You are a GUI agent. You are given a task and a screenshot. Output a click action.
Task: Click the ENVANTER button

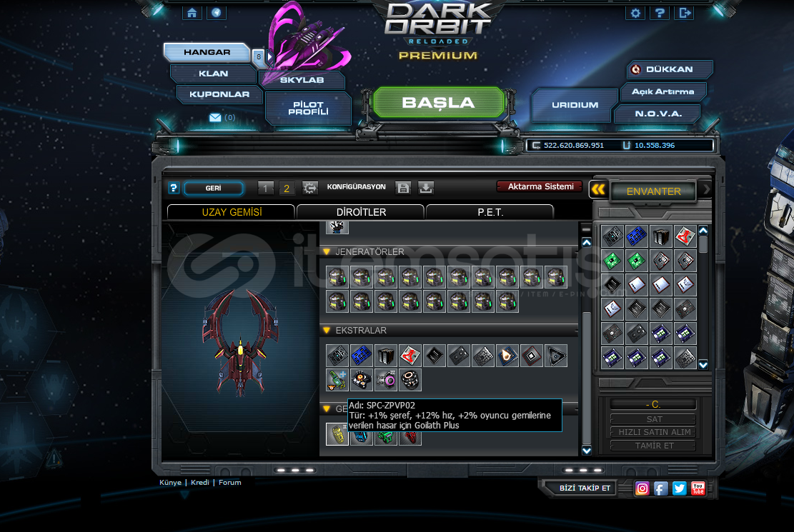[x=653, y=191]
